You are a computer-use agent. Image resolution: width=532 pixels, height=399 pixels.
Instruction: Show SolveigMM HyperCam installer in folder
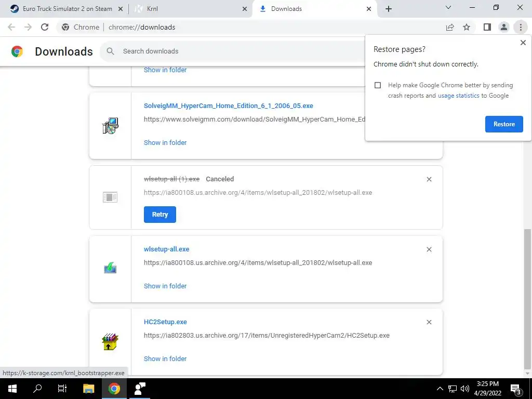[165, 142]
